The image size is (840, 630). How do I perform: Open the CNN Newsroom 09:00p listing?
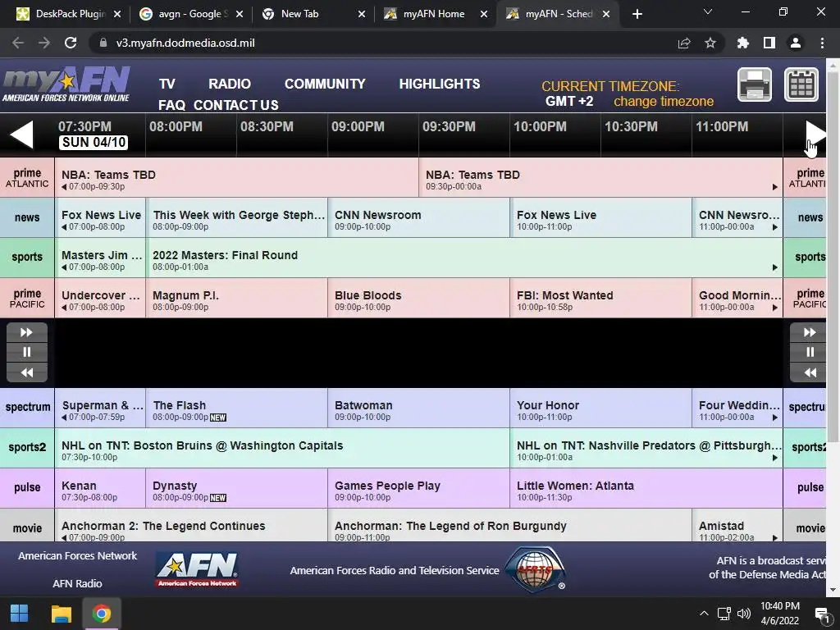[418, 217]
